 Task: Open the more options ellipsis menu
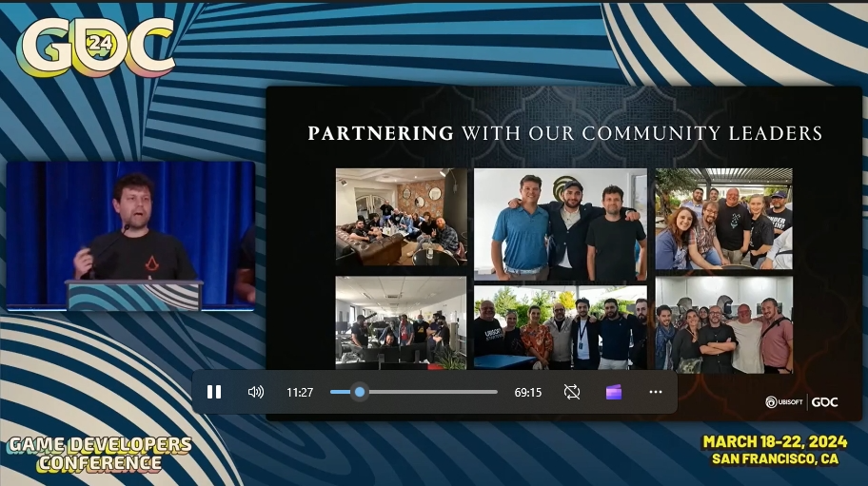tap(656, 392)
